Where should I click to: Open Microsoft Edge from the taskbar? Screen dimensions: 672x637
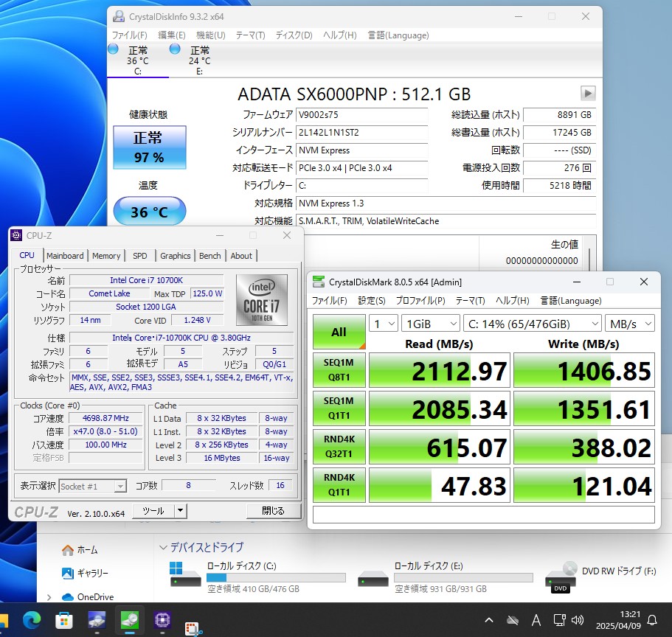[x=32, y=620]
